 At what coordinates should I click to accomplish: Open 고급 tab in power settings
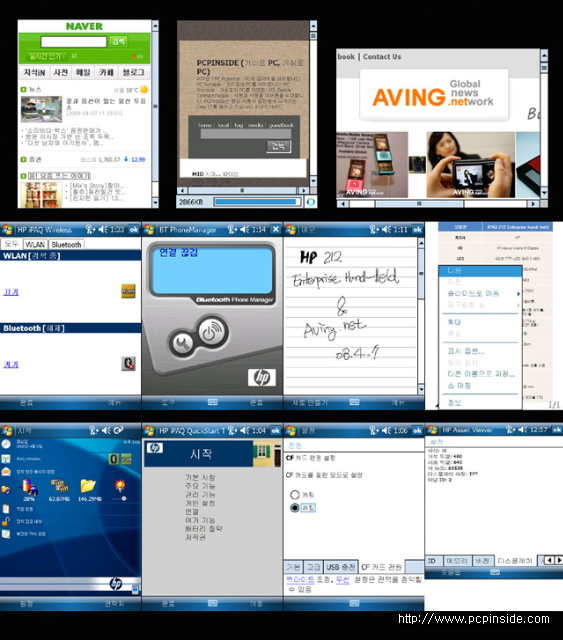[314, 567]
